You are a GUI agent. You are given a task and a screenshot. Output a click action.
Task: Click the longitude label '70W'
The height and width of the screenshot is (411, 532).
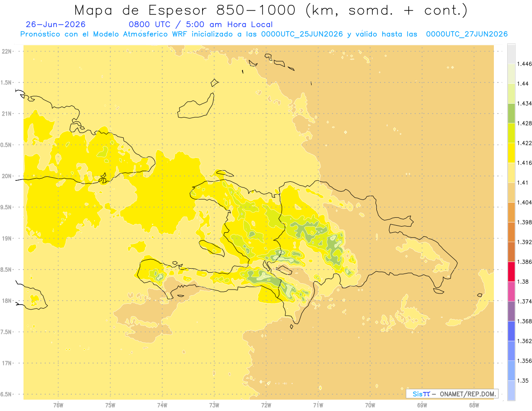click(x=370, y=405)
